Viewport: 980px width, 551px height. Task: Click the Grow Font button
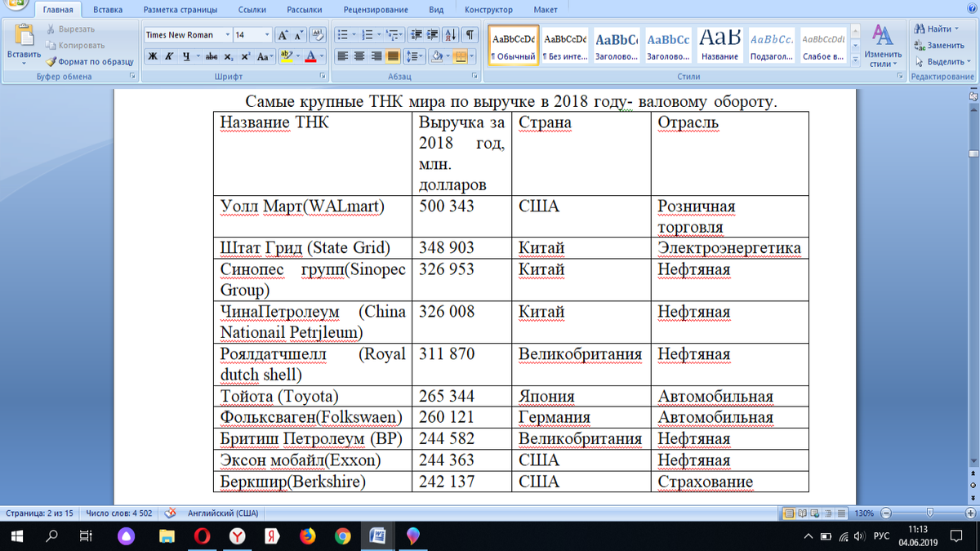tap(283, 35)
